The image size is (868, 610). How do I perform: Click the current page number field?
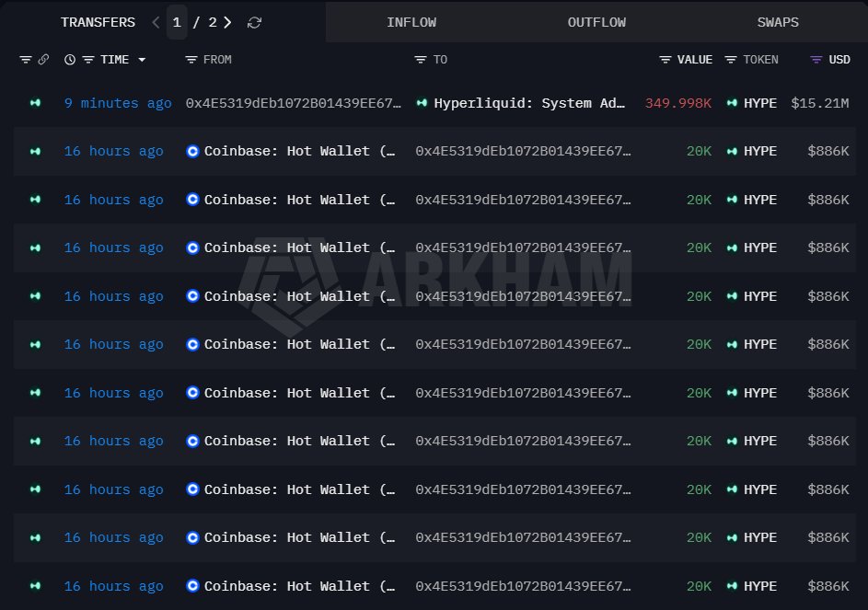[x=177, y=22]
